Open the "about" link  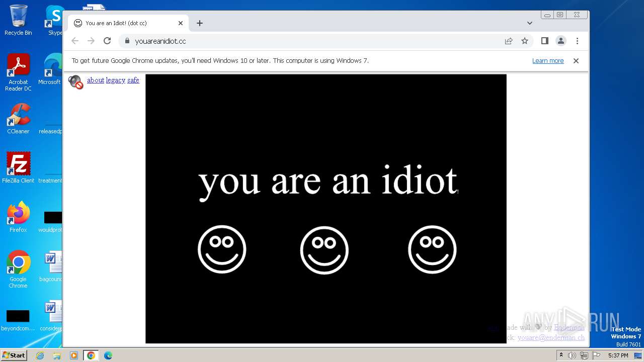pos(96,80)
